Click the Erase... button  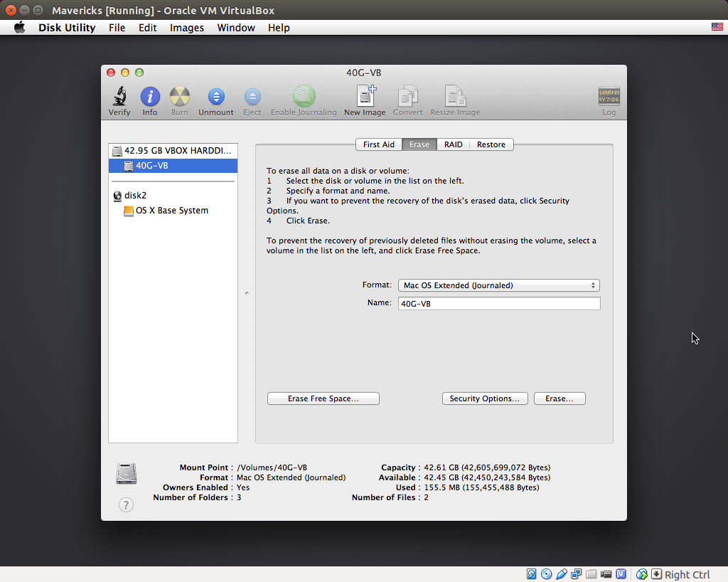(560, 398)
